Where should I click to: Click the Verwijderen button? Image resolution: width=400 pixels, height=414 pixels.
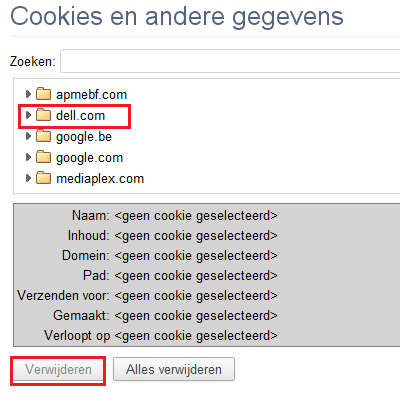pos(58,370)
